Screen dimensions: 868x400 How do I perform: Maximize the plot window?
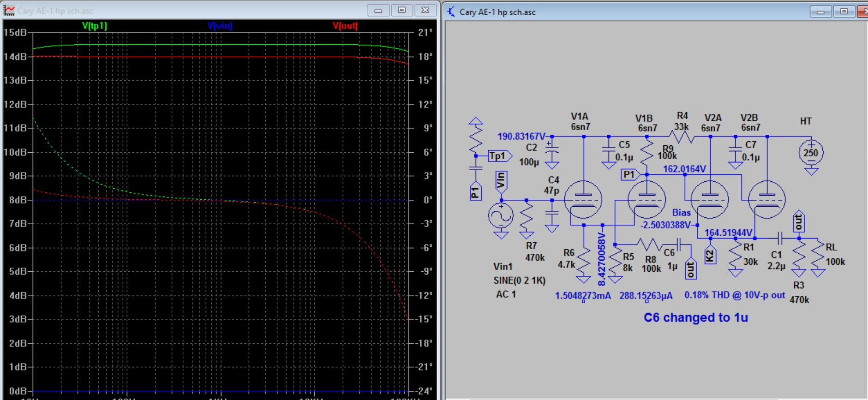tap(401, 10)
